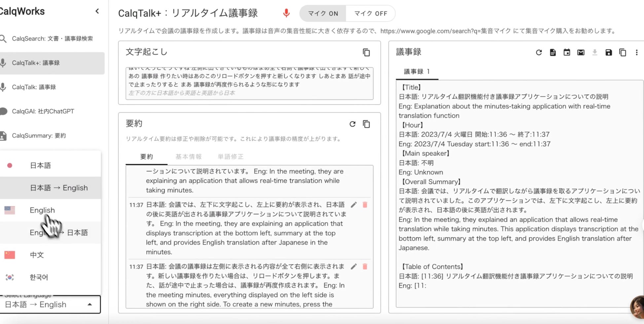Refresh the 要約 summary panel
This screenshot has height=324, width=644.
[x=352, y=124]
